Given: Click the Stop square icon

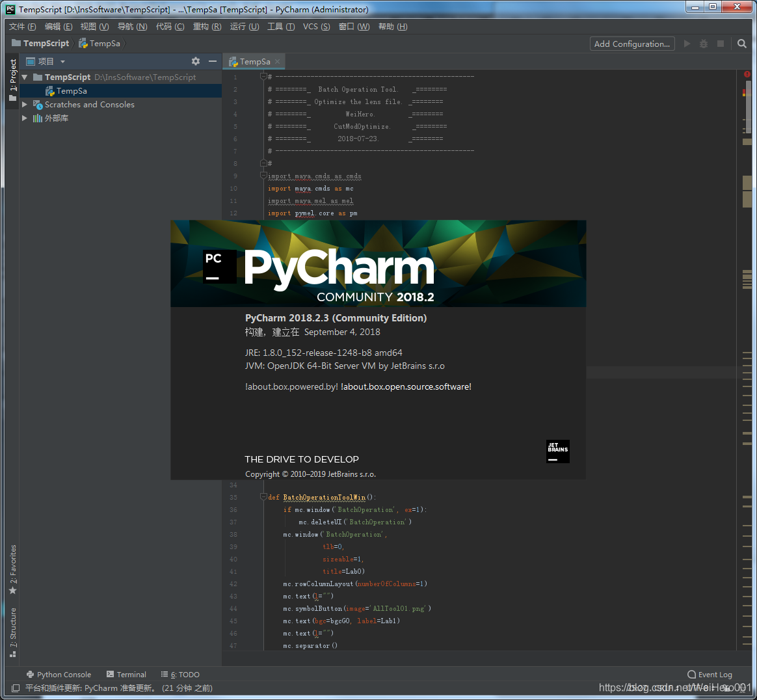Looking at the screenshot, I should tap(721, 44).
